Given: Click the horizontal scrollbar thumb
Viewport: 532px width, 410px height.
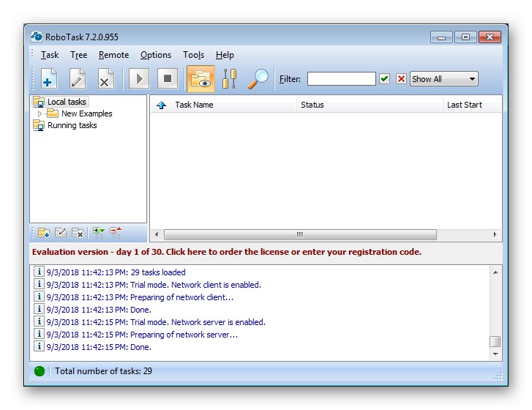Looking at the screenshot, I should click(300, 234).
